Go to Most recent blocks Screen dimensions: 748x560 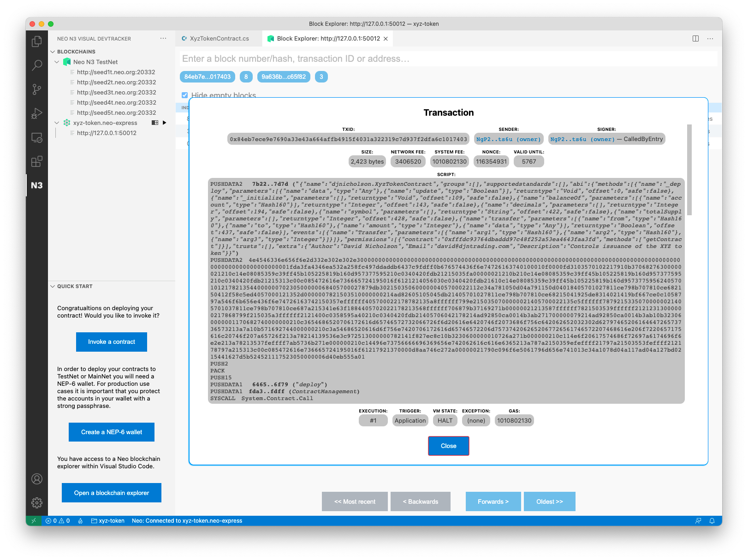(355, 502)
